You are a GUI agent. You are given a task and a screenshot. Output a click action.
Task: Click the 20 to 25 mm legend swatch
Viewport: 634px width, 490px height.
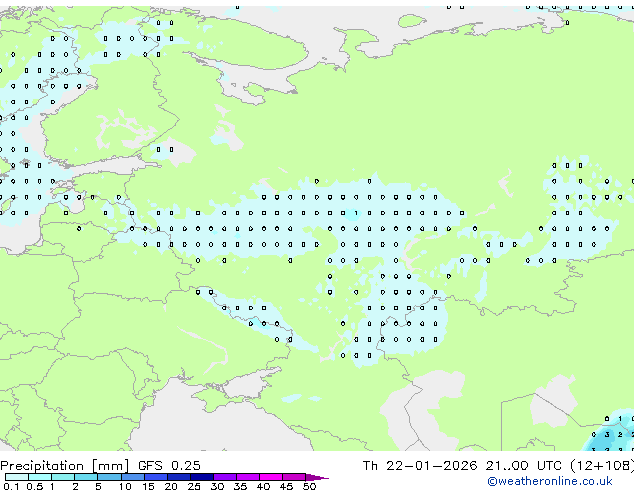click(x=178, y=477)
